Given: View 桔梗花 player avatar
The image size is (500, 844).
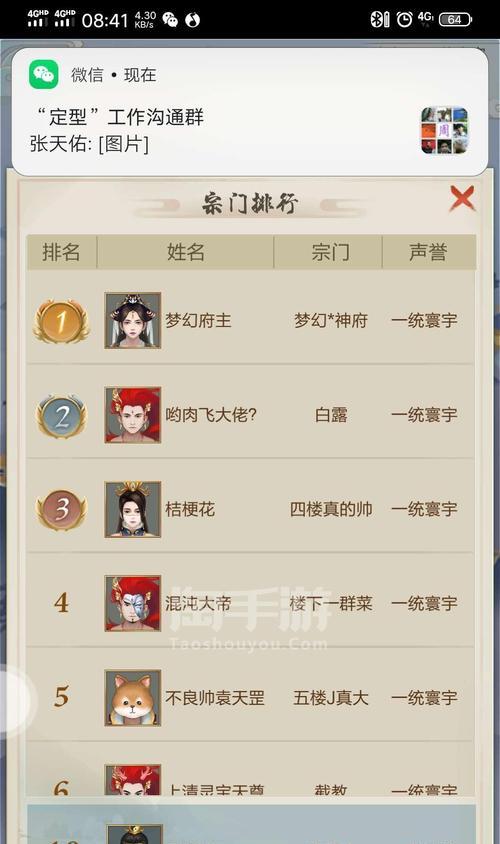Looking at the screenshot, I should click(x=133, y=509).
